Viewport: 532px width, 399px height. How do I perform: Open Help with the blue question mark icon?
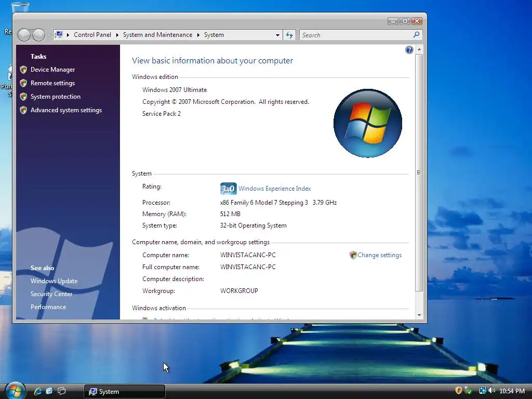point(409,50)
